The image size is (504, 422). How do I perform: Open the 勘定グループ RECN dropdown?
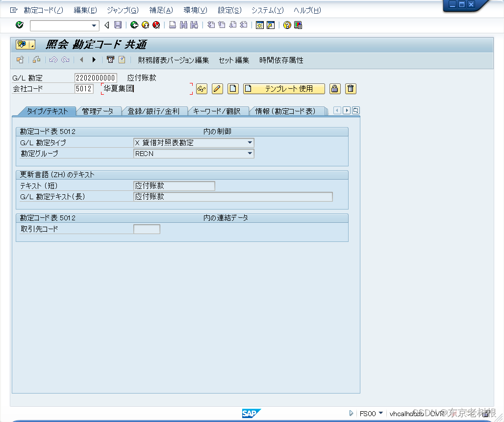coord(250,154)
